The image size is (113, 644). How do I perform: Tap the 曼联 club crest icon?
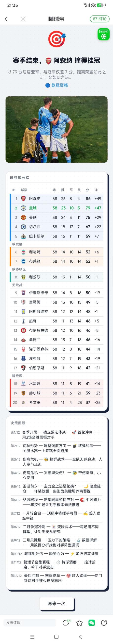point(23,218)
